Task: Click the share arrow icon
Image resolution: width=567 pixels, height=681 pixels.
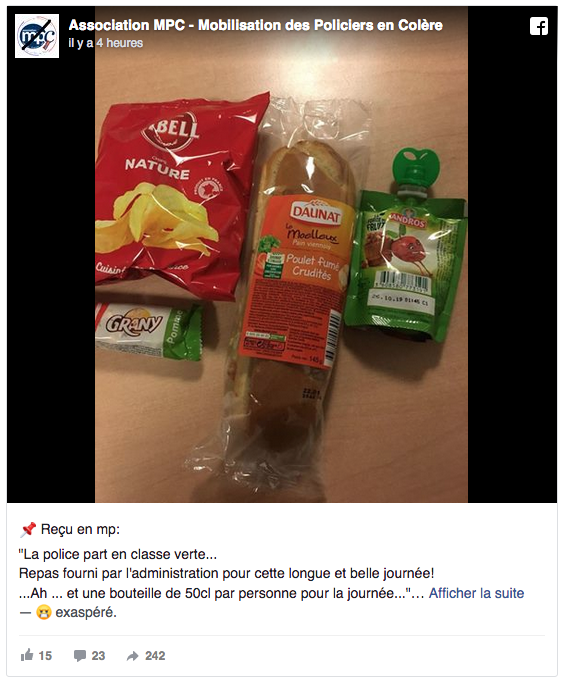Action: (x=132, y=656)
